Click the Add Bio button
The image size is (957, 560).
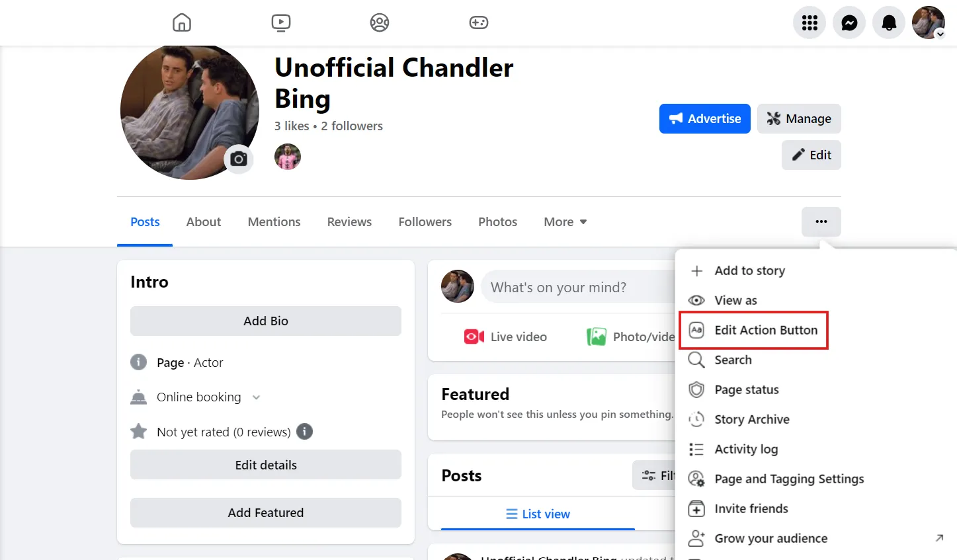[x=265, y=321]
